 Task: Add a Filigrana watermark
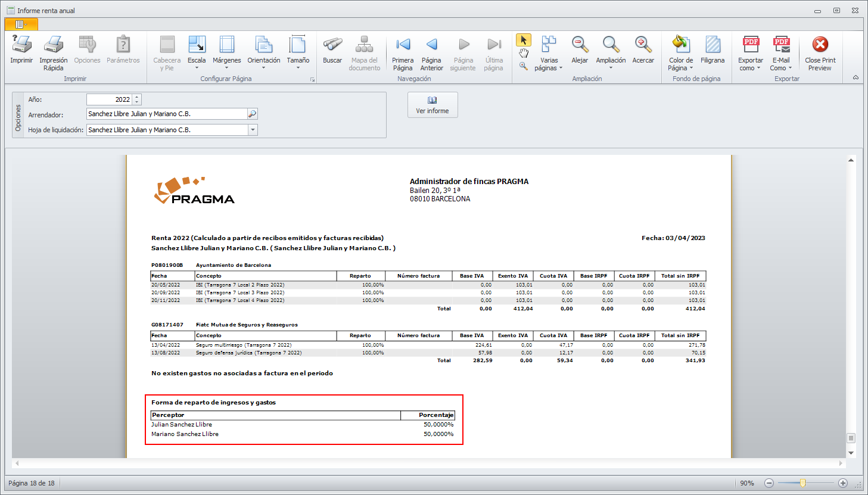713,45
